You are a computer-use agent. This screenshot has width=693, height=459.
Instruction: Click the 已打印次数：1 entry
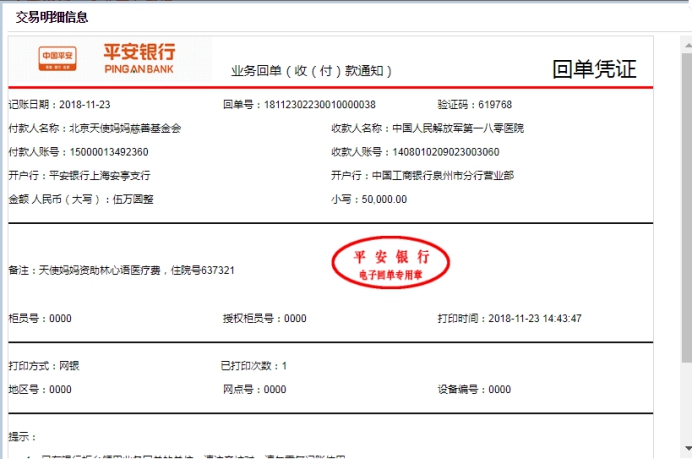(x=254, y=366)
